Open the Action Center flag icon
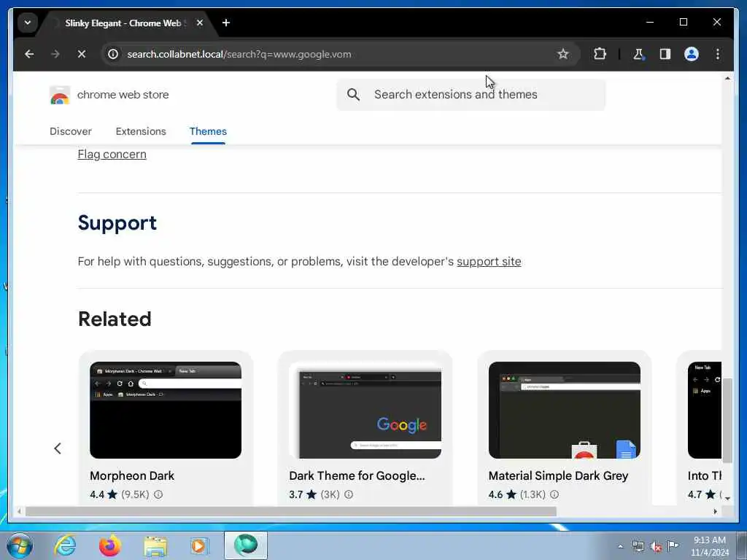The height and width of the screenshot is (560, 747). [673, 545]
